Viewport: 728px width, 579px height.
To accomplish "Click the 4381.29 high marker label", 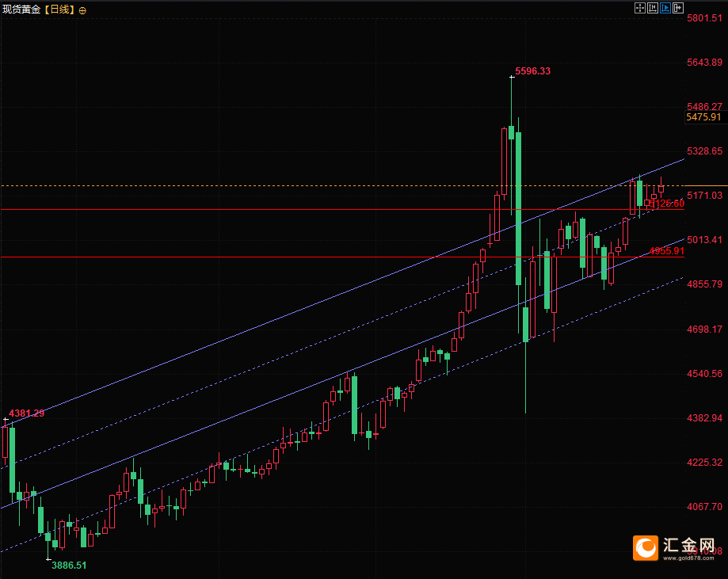I will 26,413.
